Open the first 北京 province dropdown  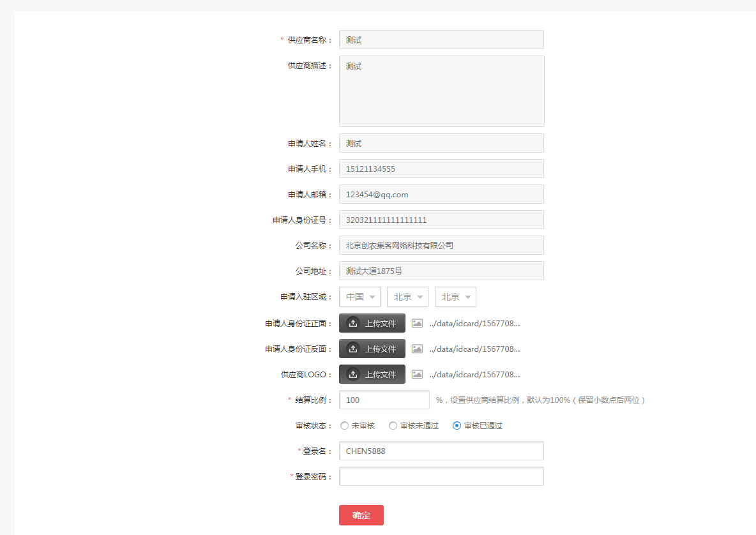(407, 297)
